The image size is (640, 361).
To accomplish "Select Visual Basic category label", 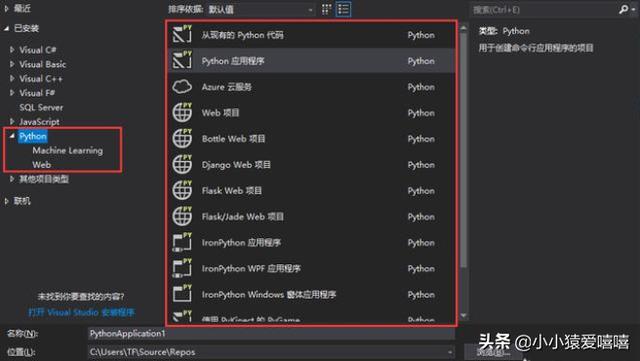I will (42, 64).
